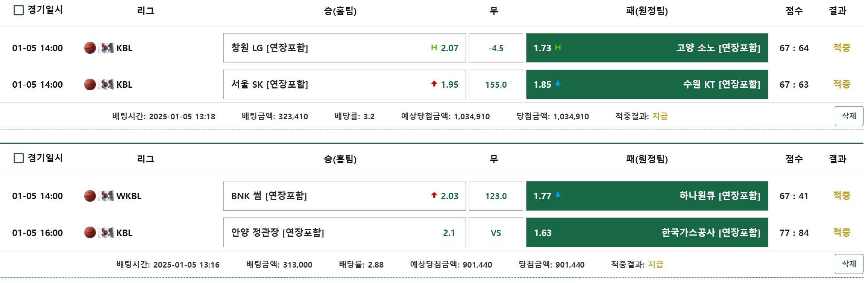Viewport: 868px width, 283px height.
Task: Click the 155.0 over/under box
Action: [496, 85]
